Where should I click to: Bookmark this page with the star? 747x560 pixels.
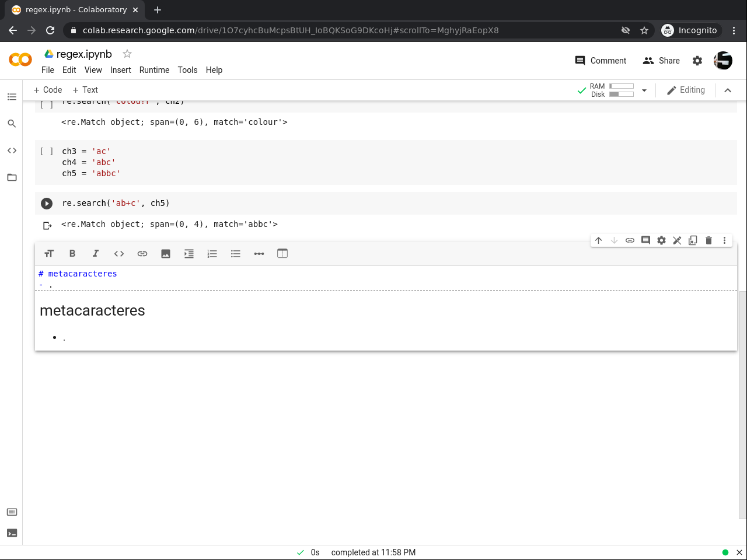point(644,30)
